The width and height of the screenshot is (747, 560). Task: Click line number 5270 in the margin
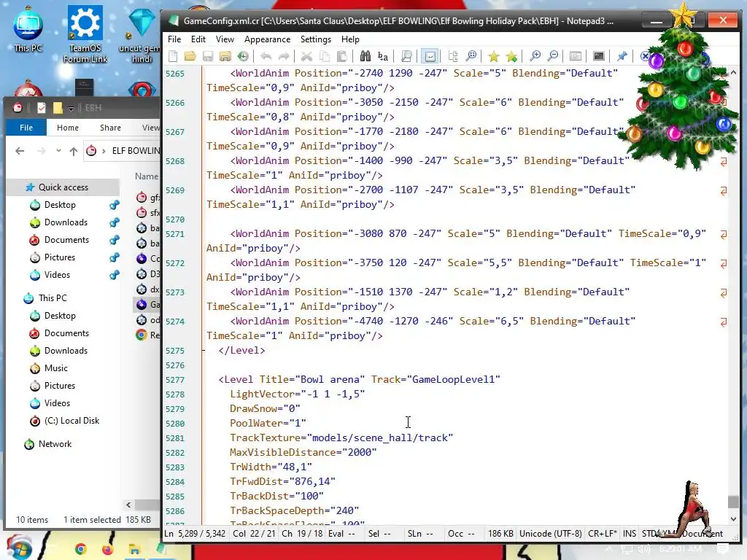coord(175,219)
